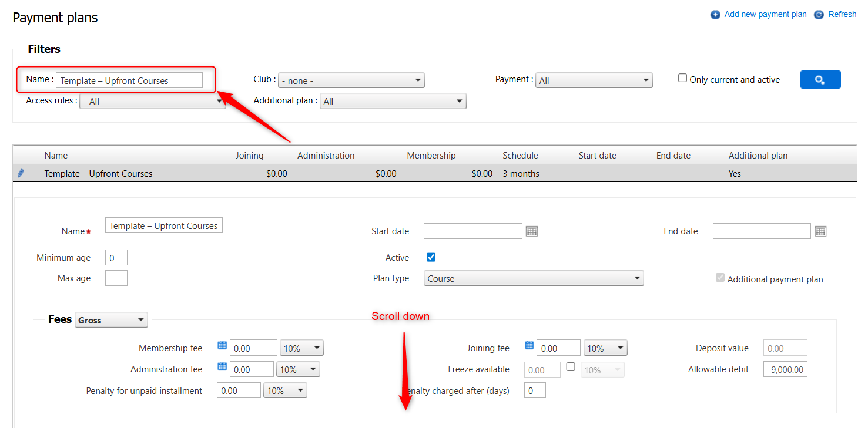Open the End date calendar picker
868x428 pixels.
[x=820, y=231]
